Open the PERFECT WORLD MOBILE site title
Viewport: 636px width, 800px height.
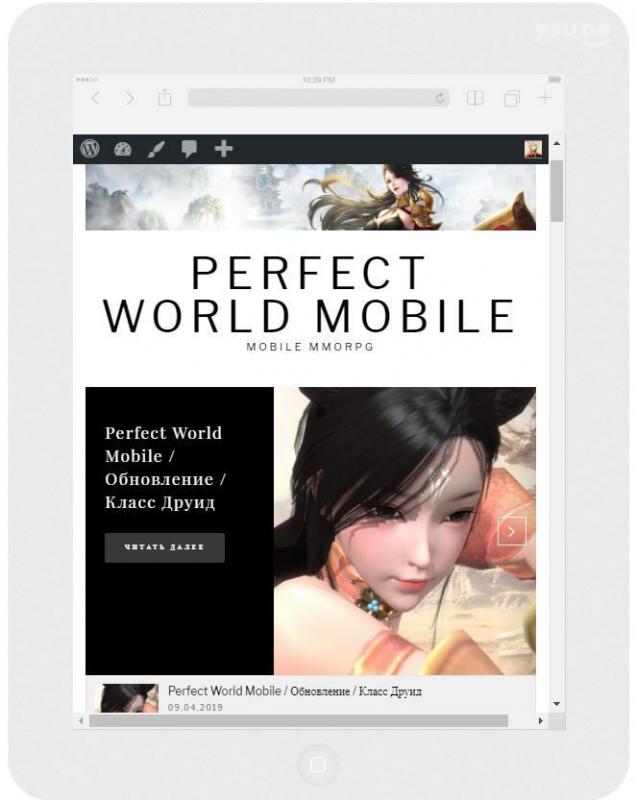click(309, 294)
